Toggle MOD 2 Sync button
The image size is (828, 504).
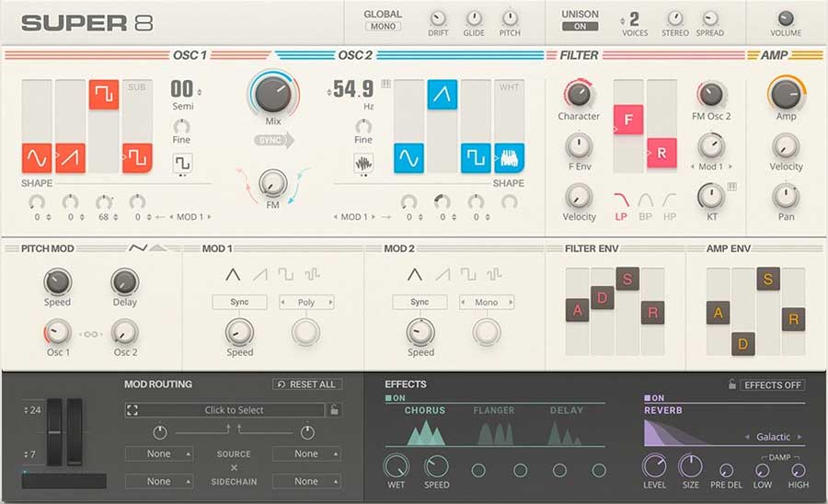[420, 302]
